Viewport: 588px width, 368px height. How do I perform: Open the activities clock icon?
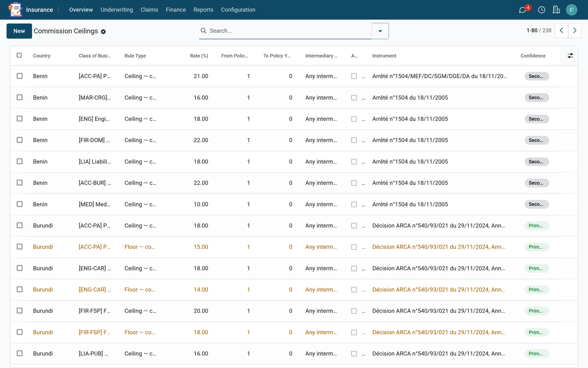[541, 10]
